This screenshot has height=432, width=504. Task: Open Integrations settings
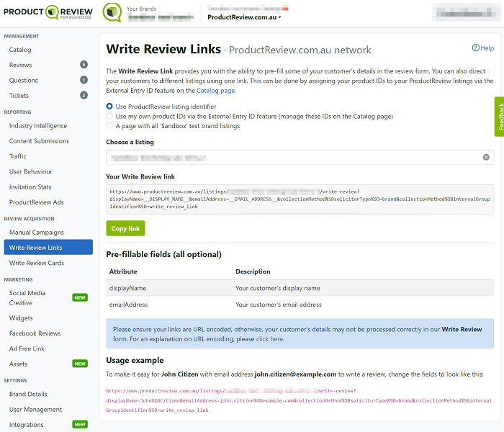click(27, 425)
